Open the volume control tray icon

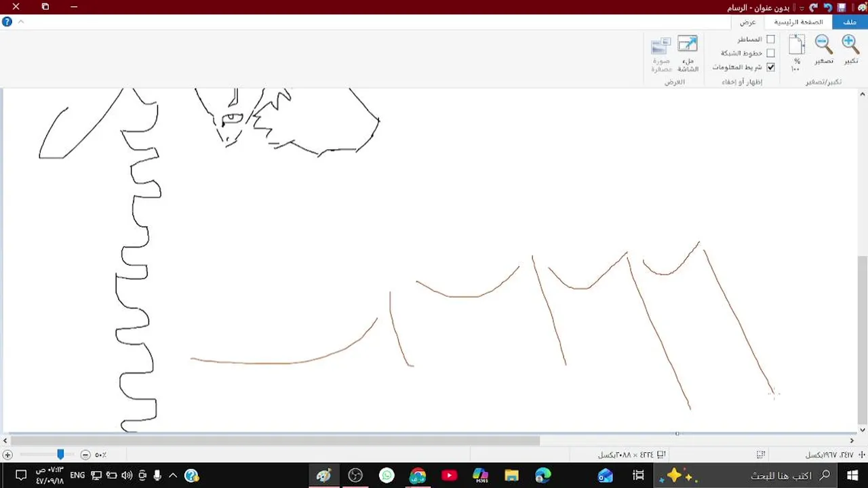(x=127, y=476)
